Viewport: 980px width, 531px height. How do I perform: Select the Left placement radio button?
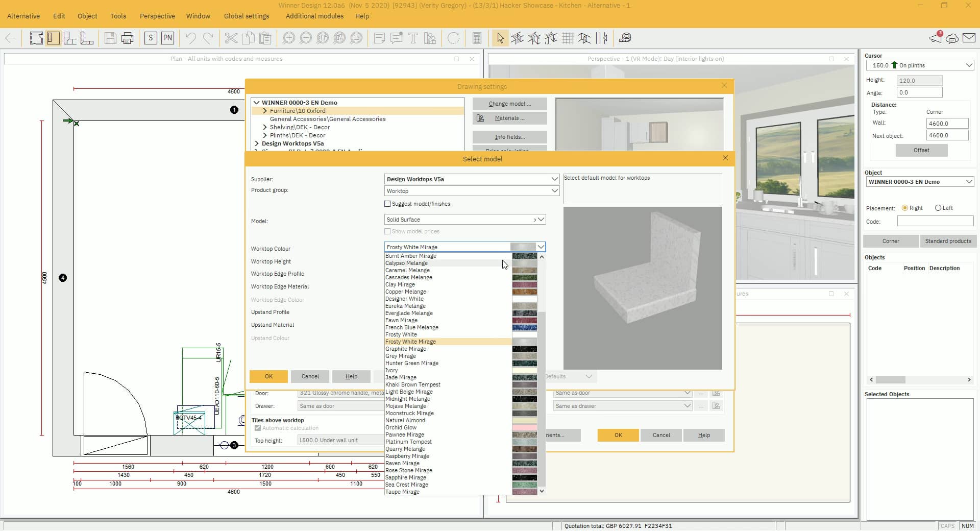(938, 208)
